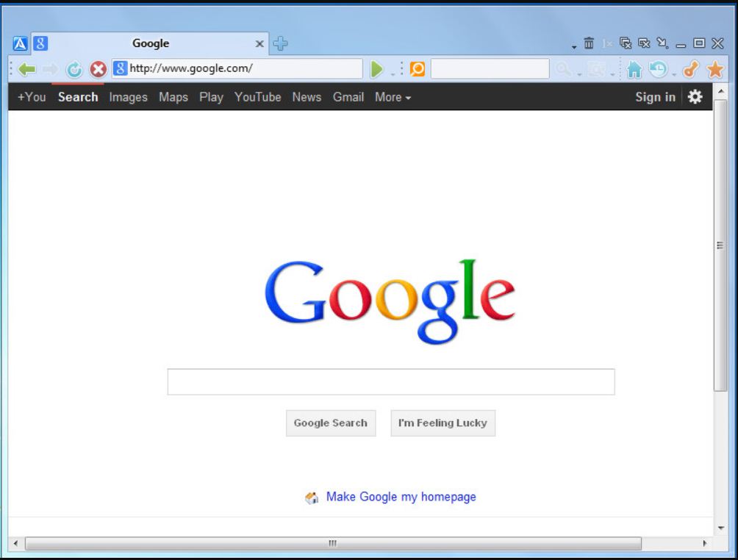The width and height of the screenshot is (738, 560).
Task: Click the Sign in link
Action: (655, 98)
